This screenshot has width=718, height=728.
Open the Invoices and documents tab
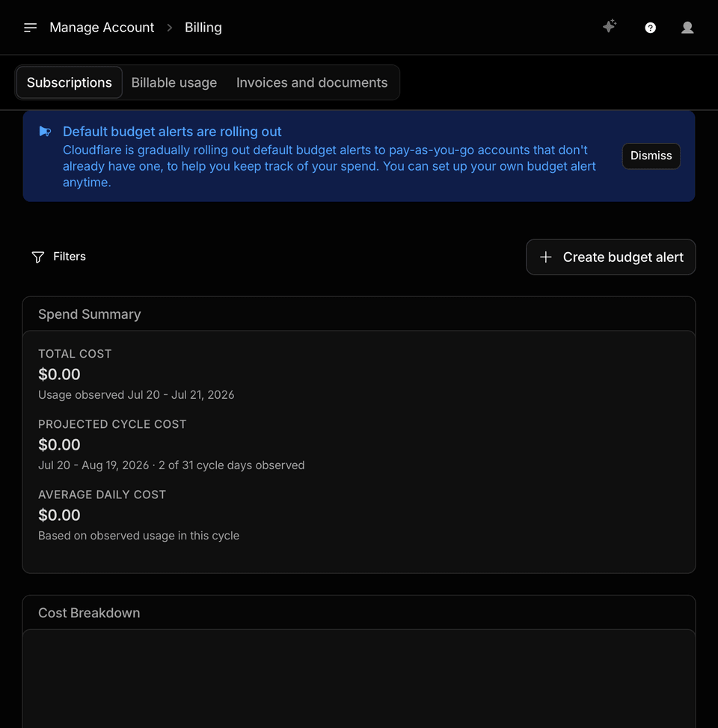pyautogui.click(x=312, y=82)
